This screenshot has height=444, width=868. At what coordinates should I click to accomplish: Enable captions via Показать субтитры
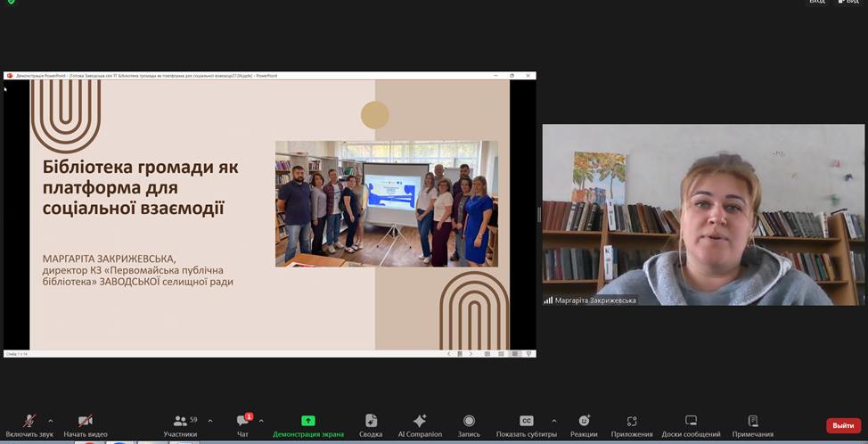[527, 426]
